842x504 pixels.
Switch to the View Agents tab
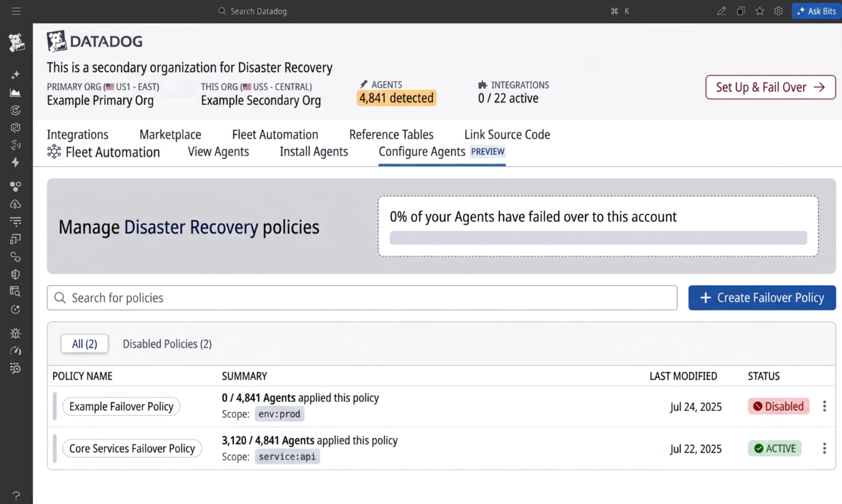(218, 151)
